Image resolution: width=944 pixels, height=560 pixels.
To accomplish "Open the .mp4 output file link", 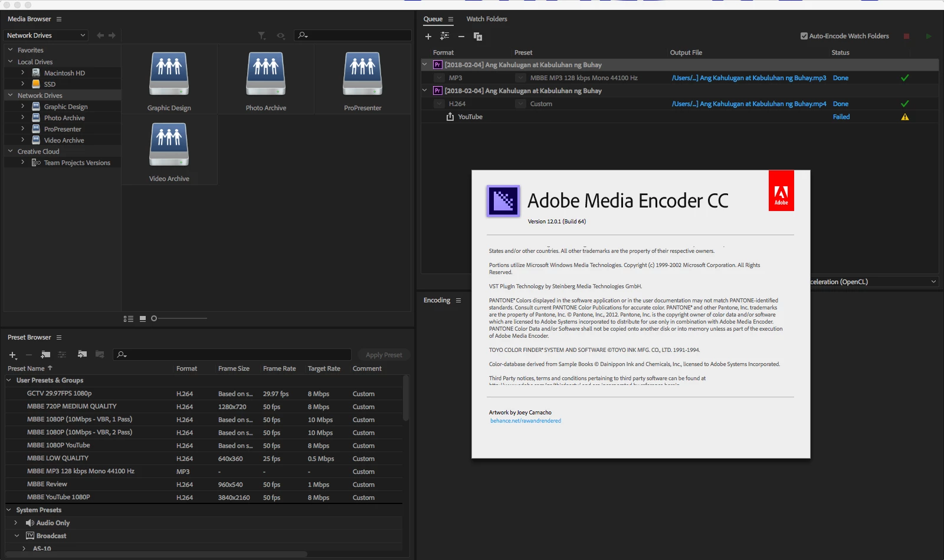I will click(749, 104).
